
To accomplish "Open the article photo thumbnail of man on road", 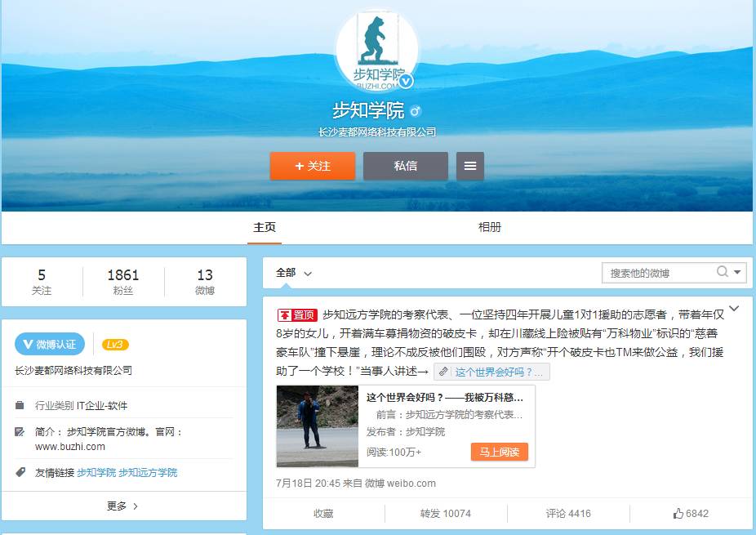I will tap(318, 426).
